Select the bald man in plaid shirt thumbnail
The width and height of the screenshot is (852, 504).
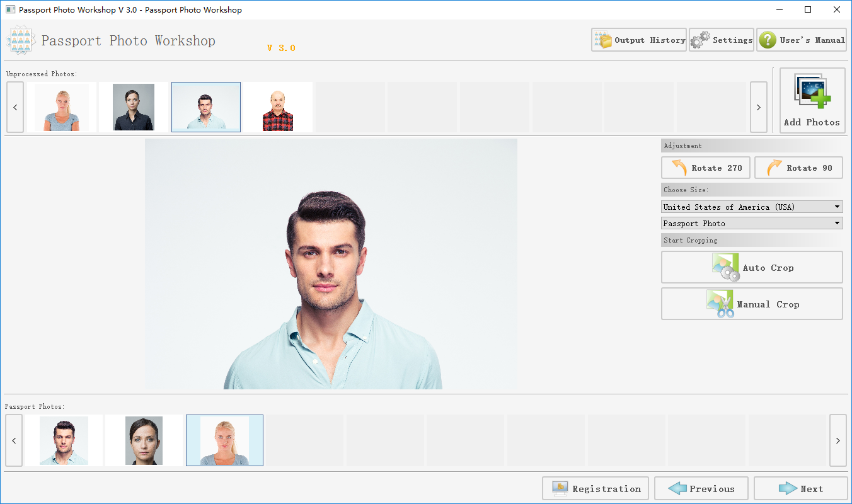[x=278, y=107]
